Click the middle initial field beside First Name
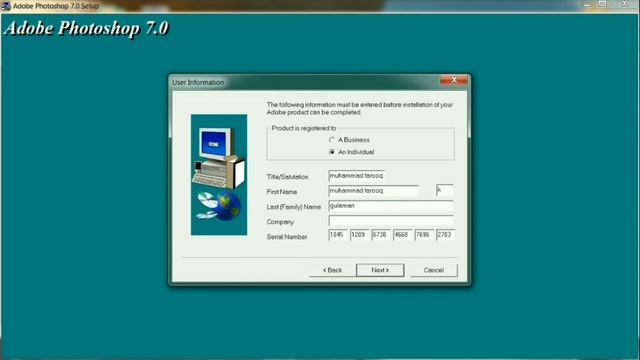This screenshot has width=640, height=360. (444, 191)
